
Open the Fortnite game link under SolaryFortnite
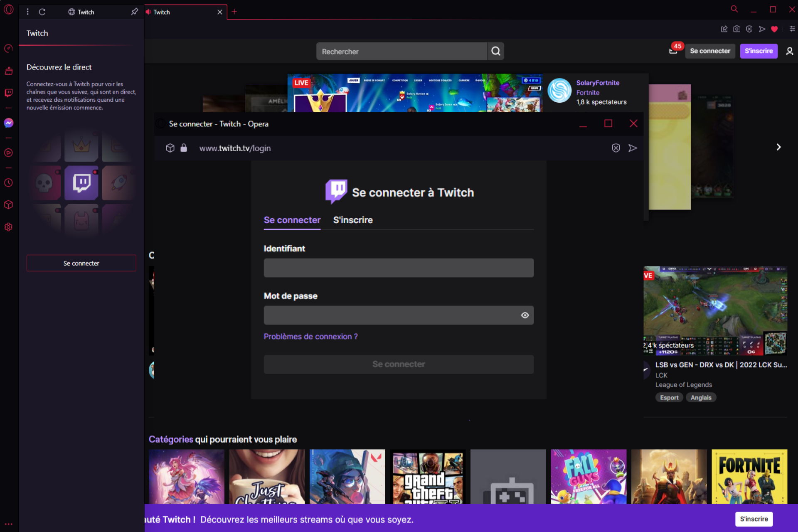pos(588,93)
